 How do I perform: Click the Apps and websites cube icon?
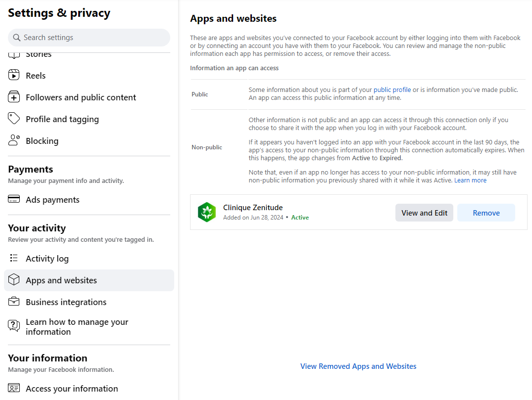tap(14, 280)
